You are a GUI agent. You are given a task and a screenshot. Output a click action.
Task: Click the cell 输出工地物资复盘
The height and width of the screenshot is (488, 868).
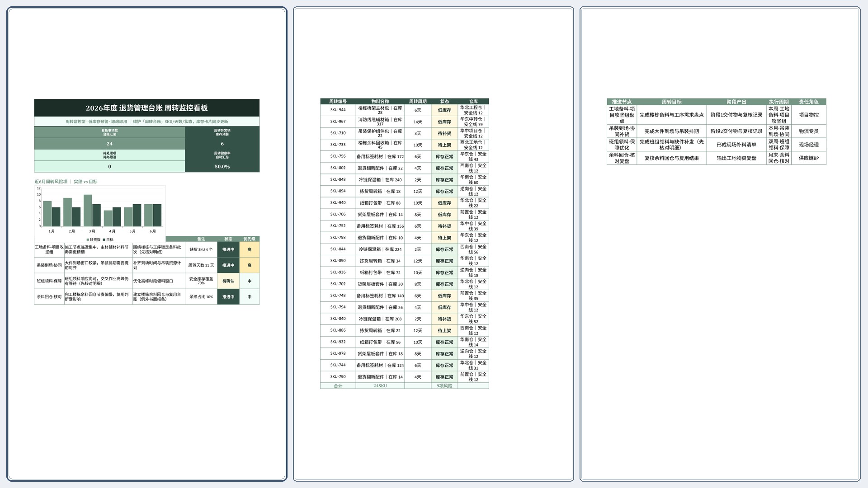736,158
